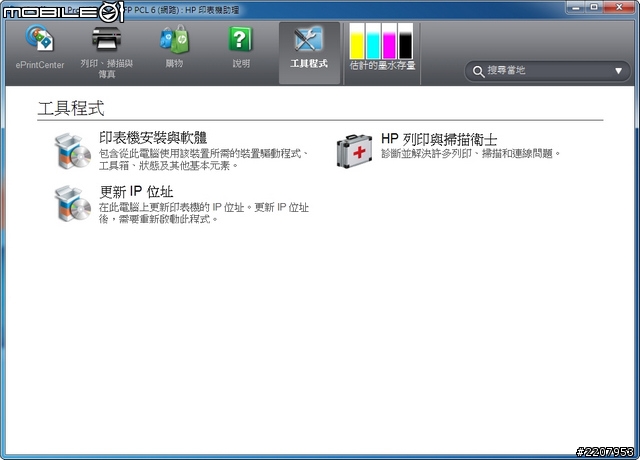Click the magenta ink level bar

[389, 41]
